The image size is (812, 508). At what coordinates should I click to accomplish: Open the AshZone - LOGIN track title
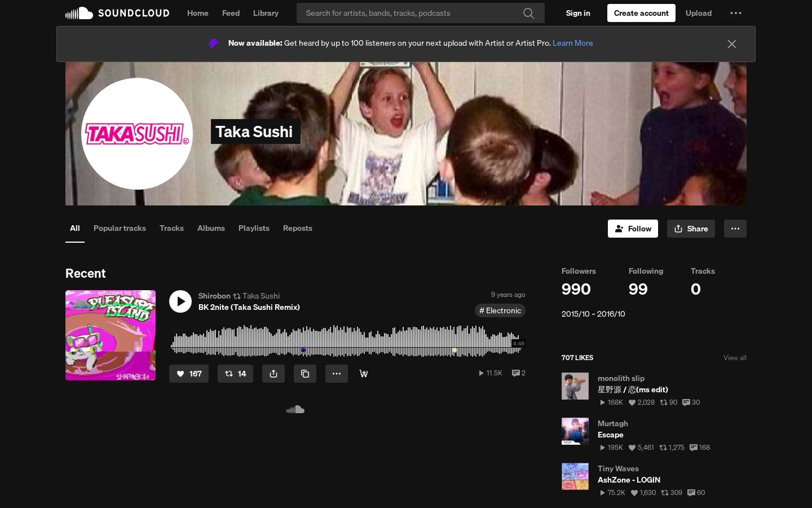coord(629,480)
